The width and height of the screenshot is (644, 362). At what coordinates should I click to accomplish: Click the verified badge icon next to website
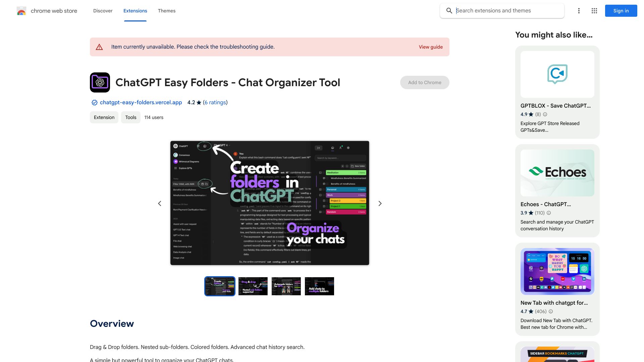tap(94, 103)
